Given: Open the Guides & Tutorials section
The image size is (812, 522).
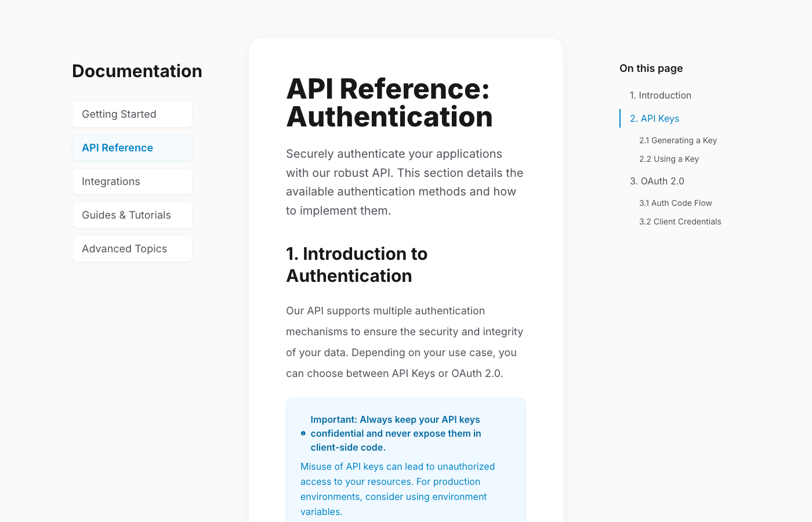Looking at the screenshot, I should click(132, 215).
